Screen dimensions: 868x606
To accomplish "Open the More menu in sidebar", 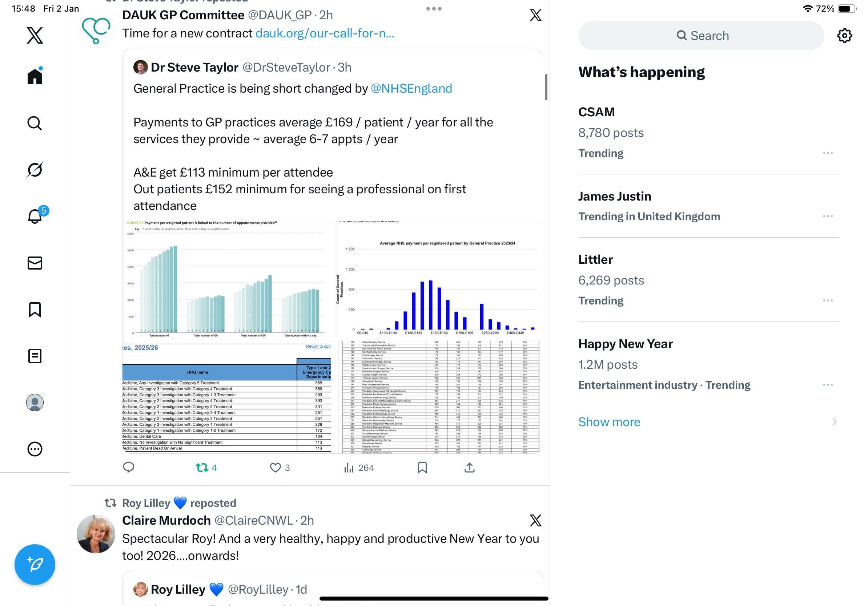I will (35, 449).
